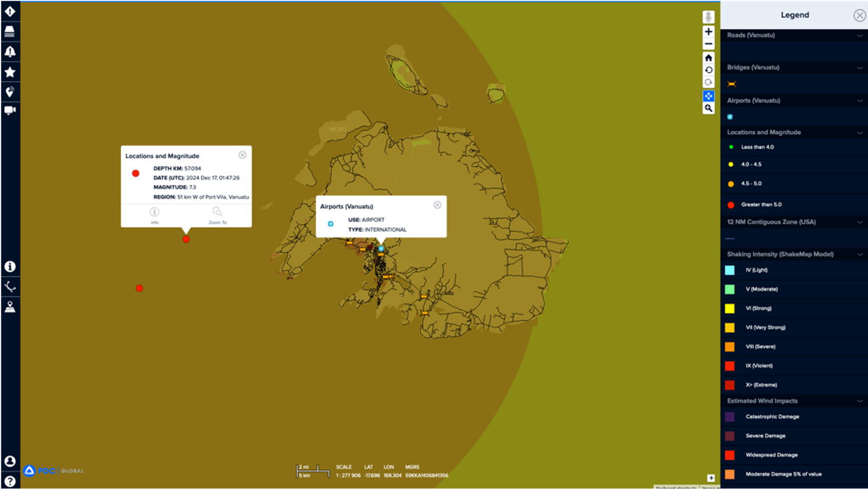The width and height of the screenshot is (868, 489).
Task: Click the blue airport marker on map
Action: click(x=381, y=249)
